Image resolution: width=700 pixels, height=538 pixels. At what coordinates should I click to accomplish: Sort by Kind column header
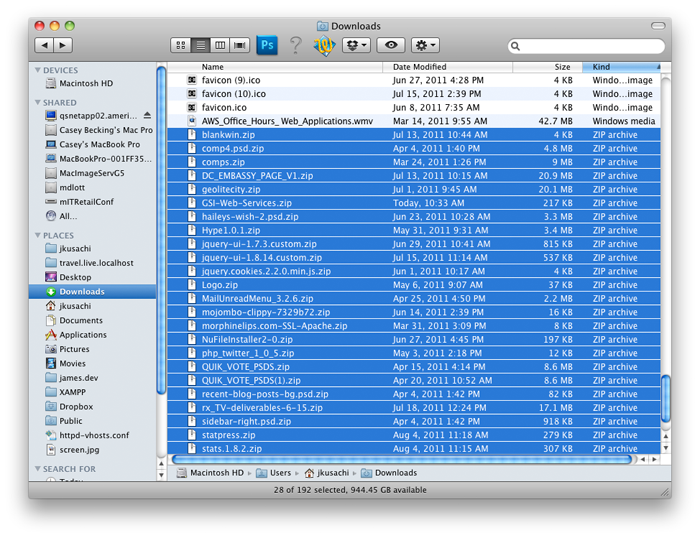tap(621, 67)
